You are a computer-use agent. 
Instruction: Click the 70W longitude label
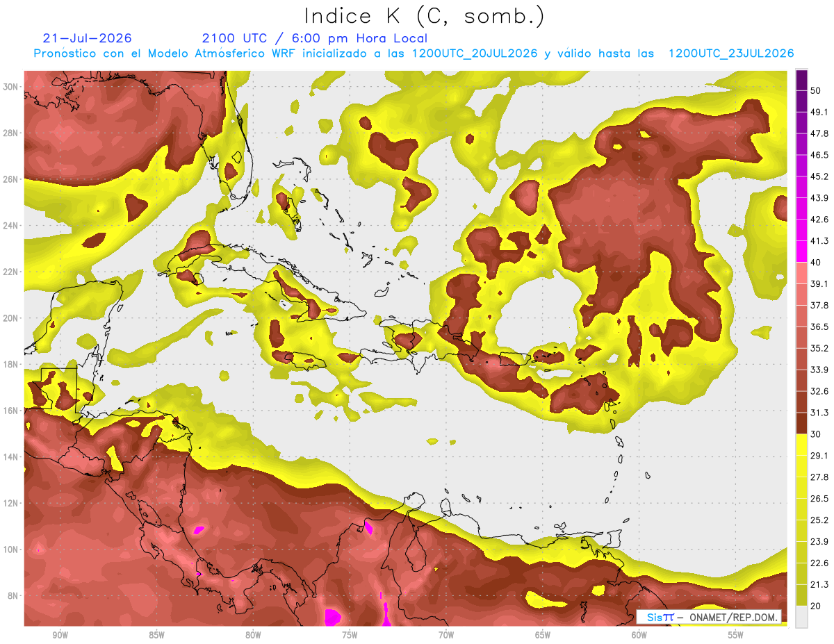[x=446, y=635]
